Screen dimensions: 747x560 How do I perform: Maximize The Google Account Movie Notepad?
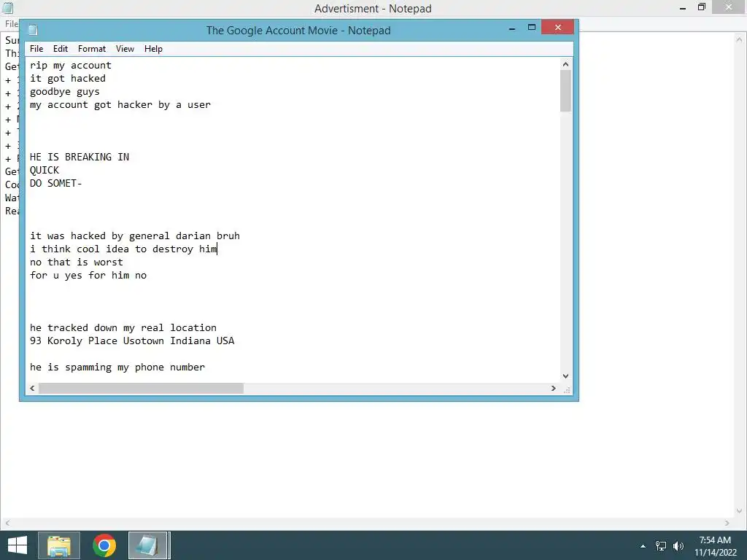click(532, 28)
